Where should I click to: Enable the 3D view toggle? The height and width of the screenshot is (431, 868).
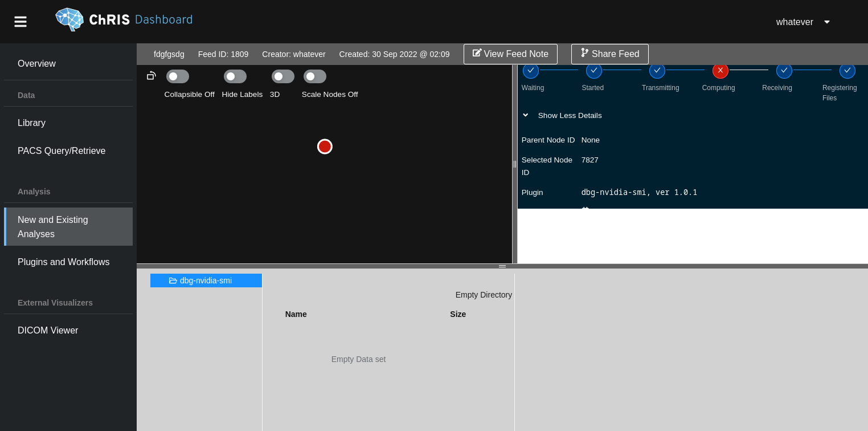click(x=282, y=76)
